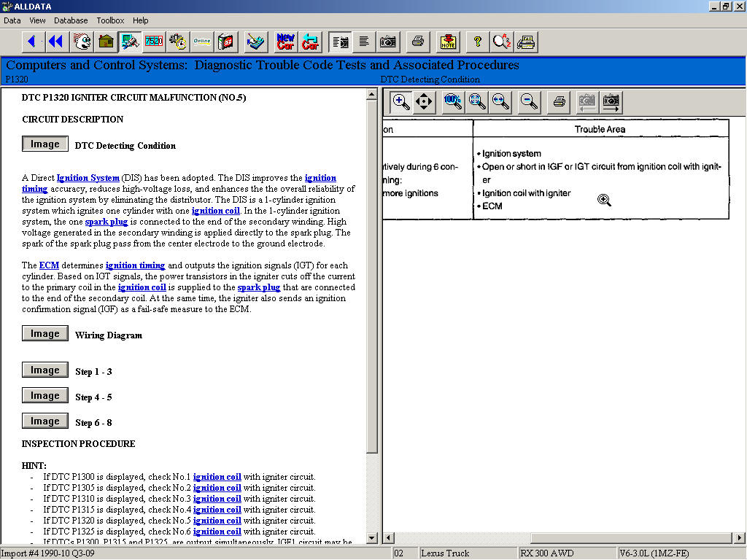The image size is (747, 560).
Task: Click the New Car toolbar icon
Action: (x=285, y=42)
